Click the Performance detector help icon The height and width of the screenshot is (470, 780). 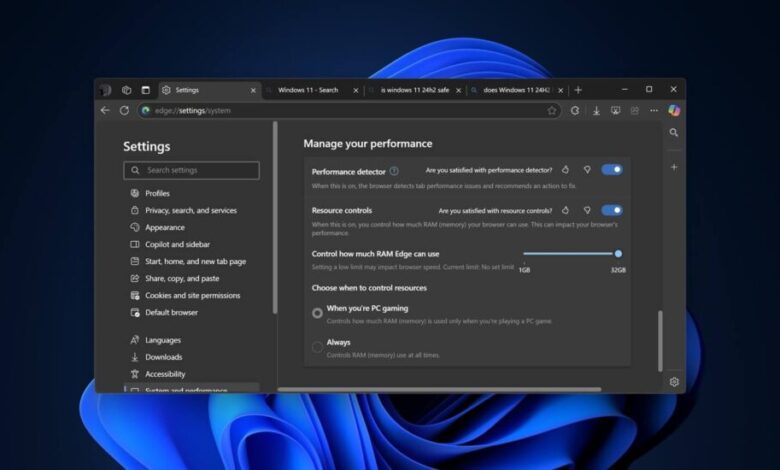394,171
